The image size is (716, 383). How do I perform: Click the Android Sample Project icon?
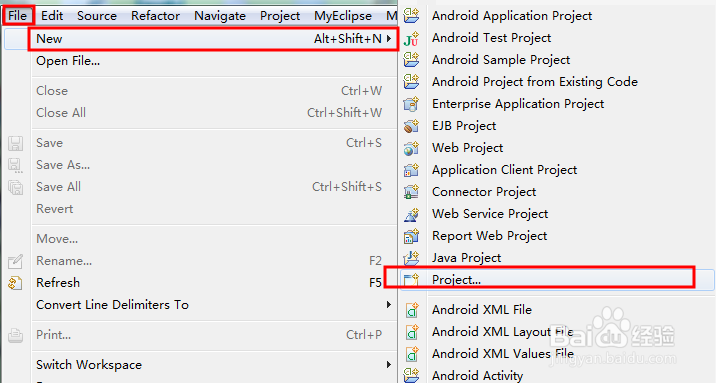click(x=411, y=59)
